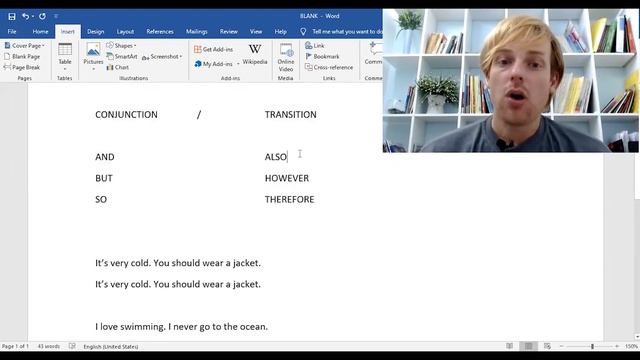The height and width of the screenshot is (360, 640).
Task: Click the zoom in plus button
Action: 617,346
